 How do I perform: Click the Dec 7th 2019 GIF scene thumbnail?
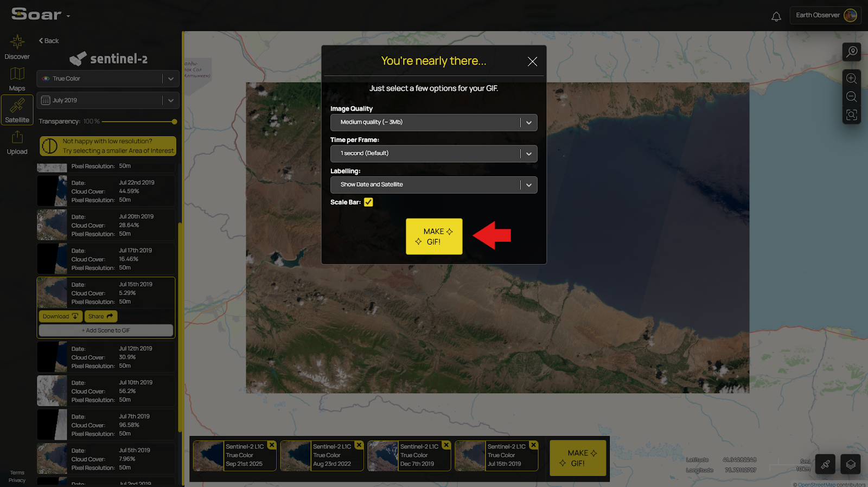(383, 456)
